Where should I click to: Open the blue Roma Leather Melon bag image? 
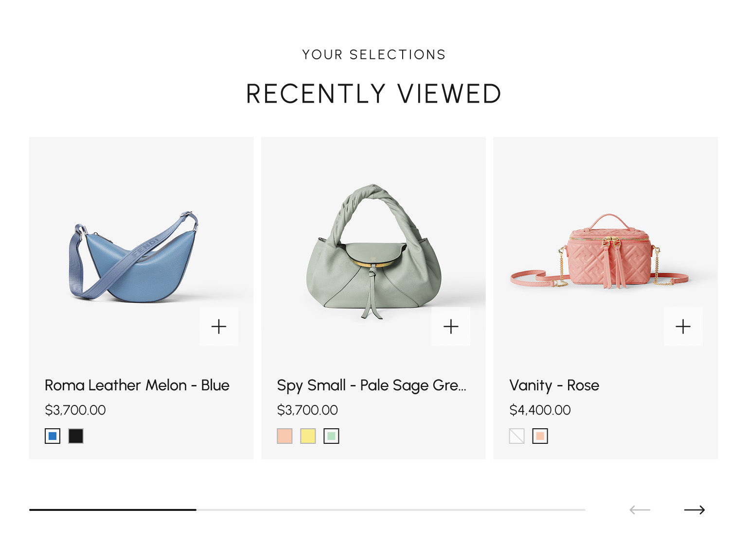pos(134,258)
